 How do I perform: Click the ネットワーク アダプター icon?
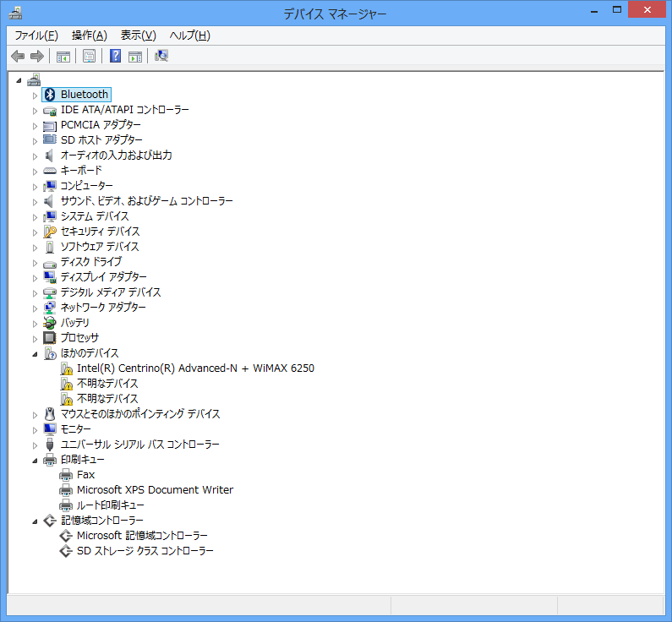(x=50, y=308)
